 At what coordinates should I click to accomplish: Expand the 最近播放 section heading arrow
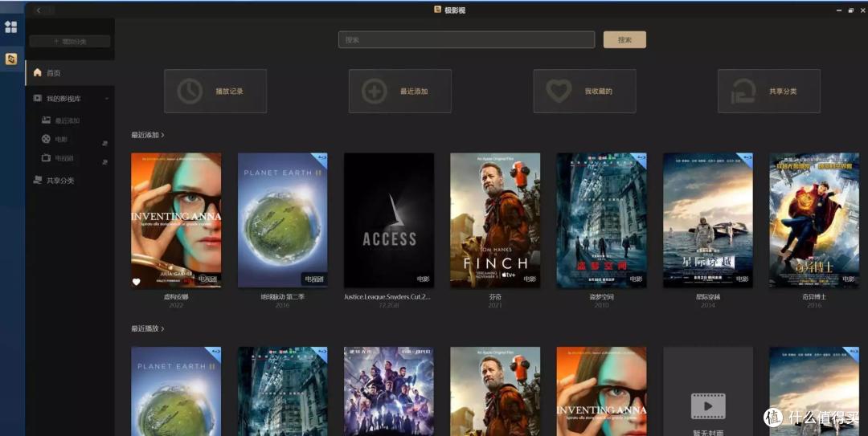point(162,328)
